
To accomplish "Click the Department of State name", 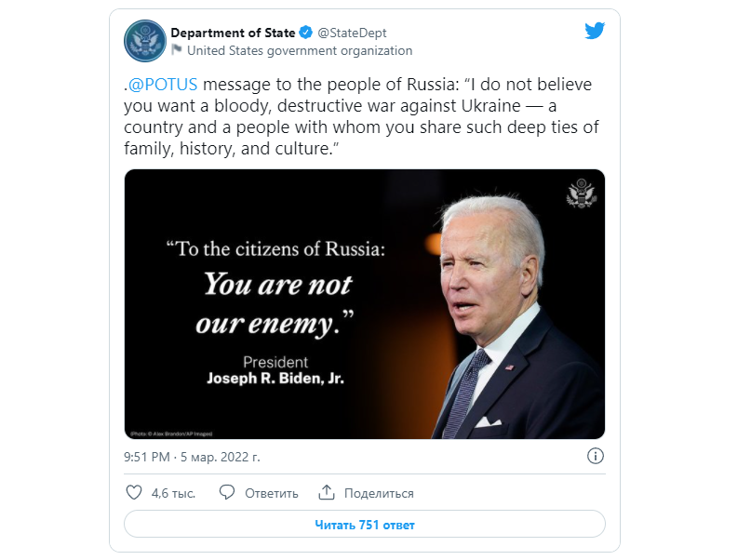I will (x=233, y=33).
